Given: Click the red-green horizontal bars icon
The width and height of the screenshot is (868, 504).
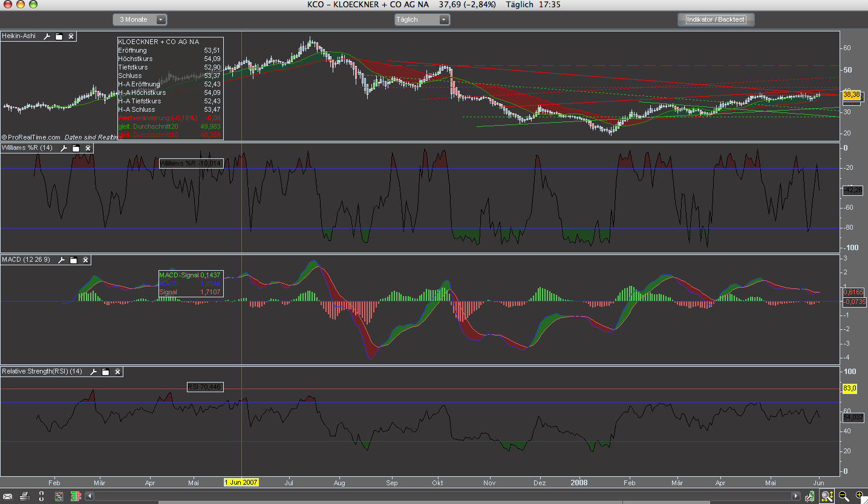Looking at the screenshot, I should coord(76,496).
